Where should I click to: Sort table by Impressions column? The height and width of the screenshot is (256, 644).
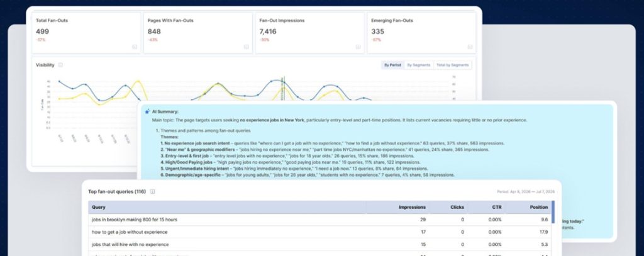click(412, 207)
